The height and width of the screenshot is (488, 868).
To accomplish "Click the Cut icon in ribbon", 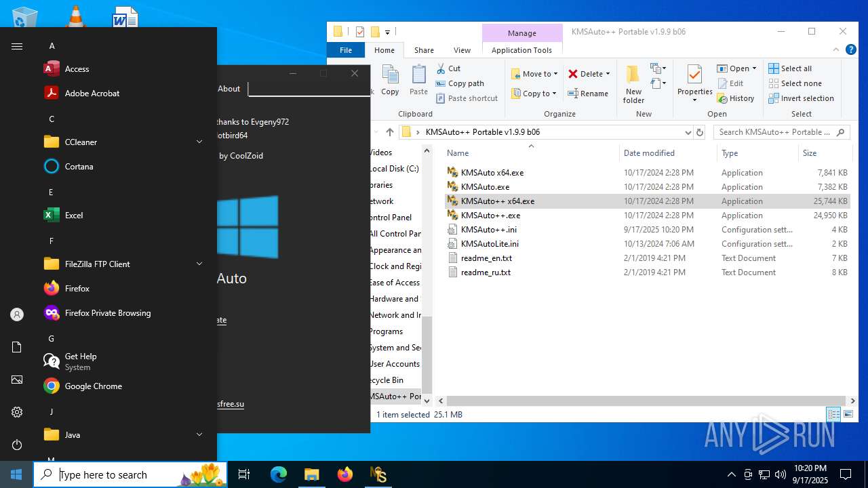I will 441,68.
